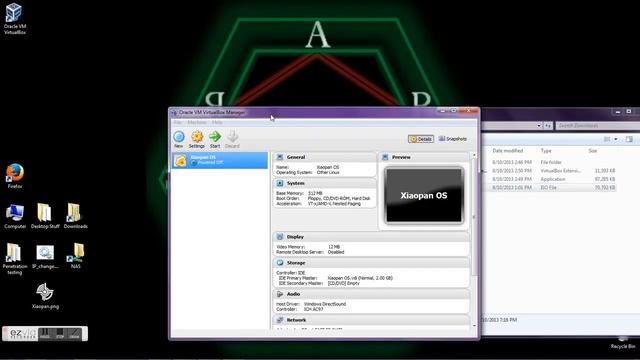Select the VirtualBox Extension row in Explorer
The image size is (640, 360).
click(549, 171)
